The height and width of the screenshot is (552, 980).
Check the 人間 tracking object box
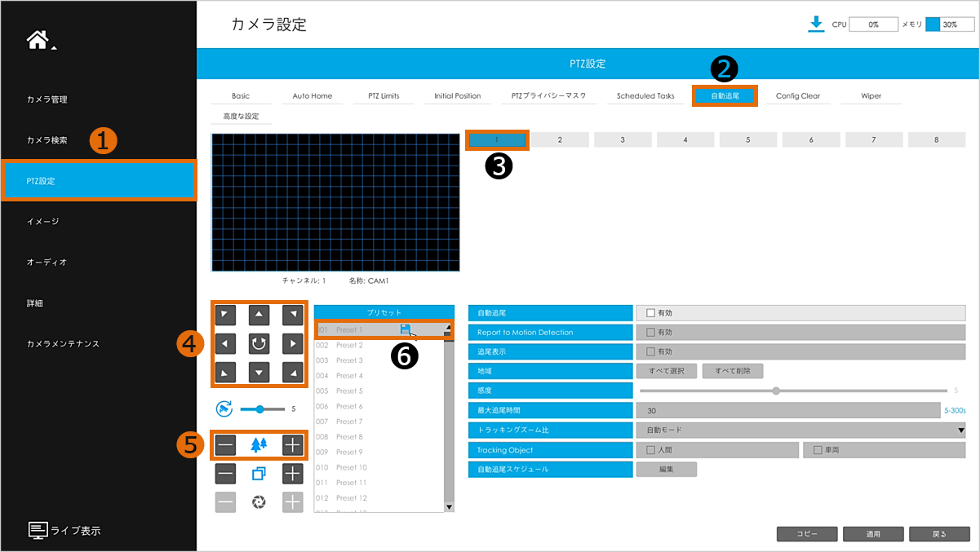(650, 450)
